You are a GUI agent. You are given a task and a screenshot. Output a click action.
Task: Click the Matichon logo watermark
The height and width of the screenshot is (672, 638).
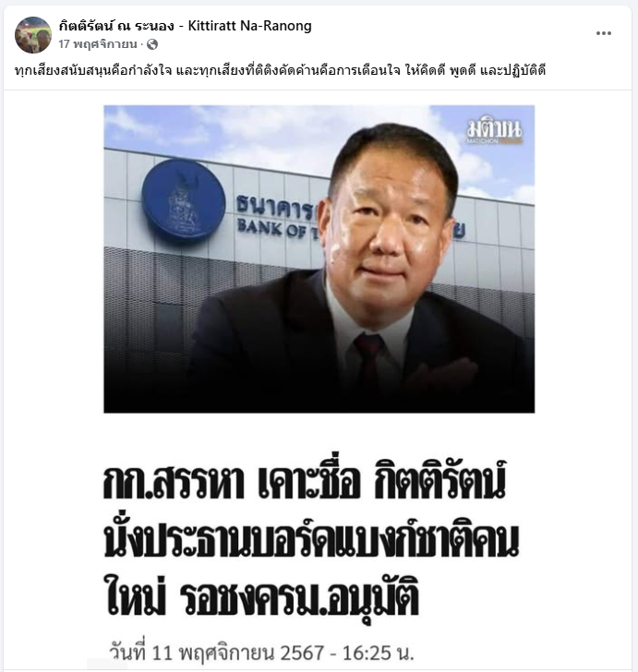[494, 131]
